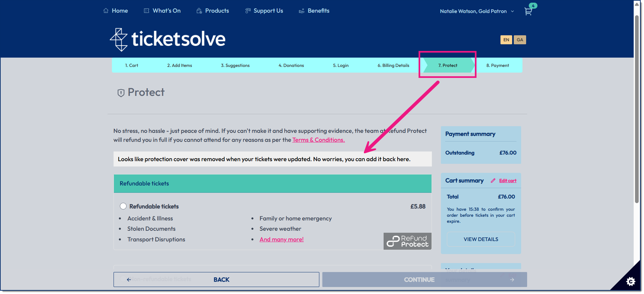
Task: Click the £5.88 refundable price
Action: [418, 206]
